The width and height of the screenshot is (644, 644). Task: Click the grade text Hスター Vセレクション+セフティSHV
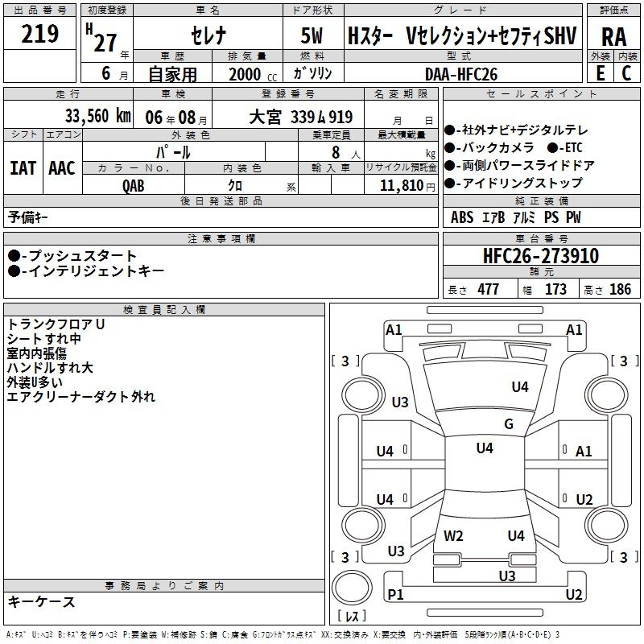tap(462, 35)
